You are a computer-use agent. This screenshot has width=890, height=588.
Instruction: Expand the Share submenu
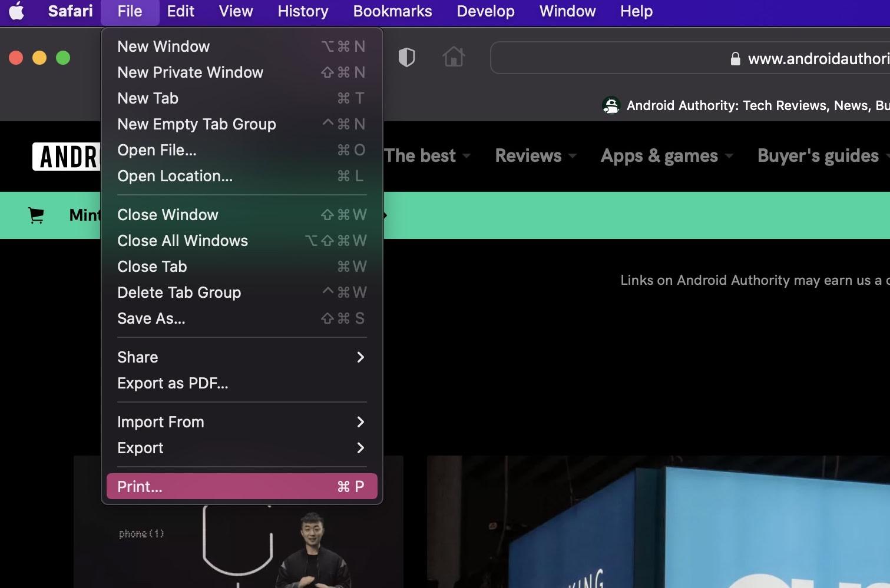point(241,357)
